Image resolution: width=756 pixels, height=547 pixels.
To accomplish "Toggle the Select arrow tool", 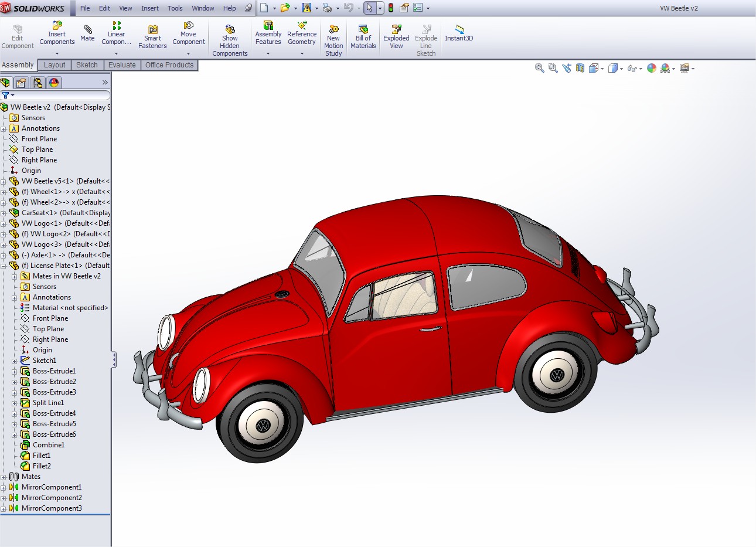I will coord(369,8).
